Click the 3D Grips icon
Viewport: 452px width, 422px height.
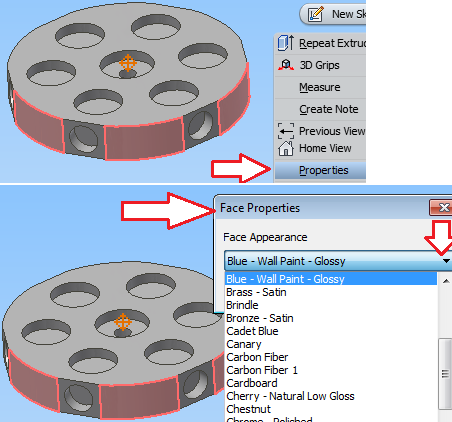click(286, 65)
